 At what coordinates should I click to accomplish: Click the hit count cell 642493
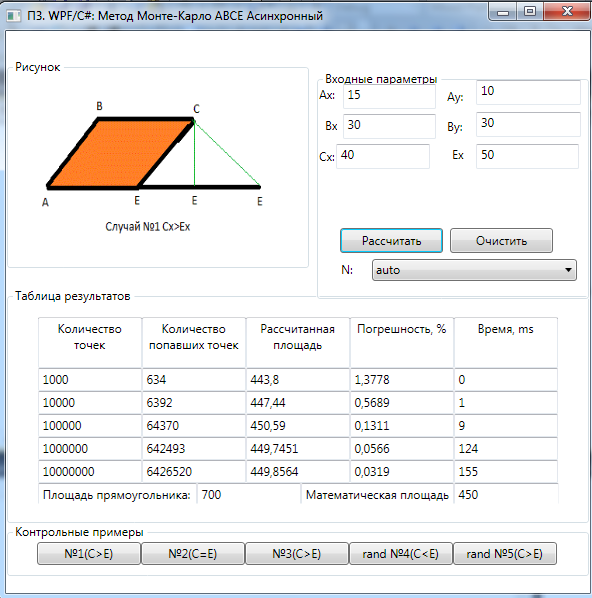(x=194, y=448)
